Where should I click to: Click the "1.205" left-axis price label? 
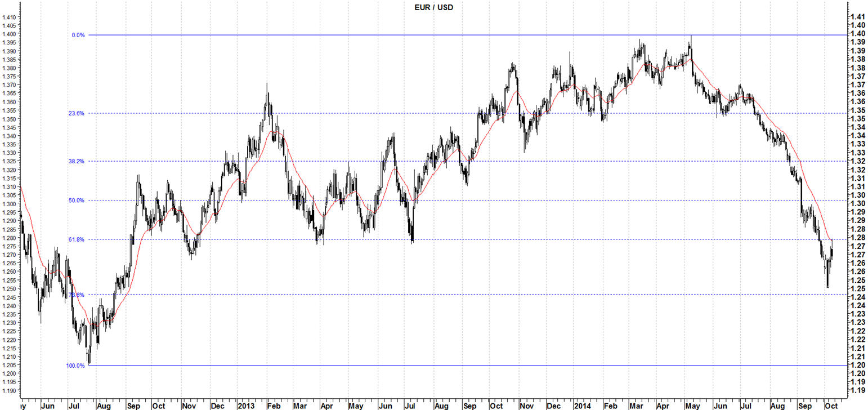pos(9,364)
